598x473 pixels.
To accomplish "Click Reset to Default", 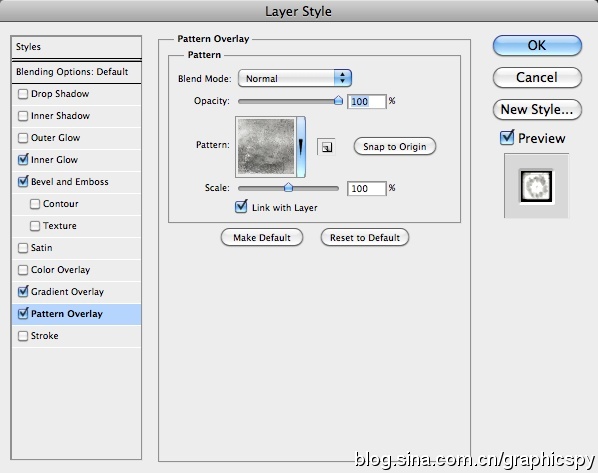I will [365, 238].
